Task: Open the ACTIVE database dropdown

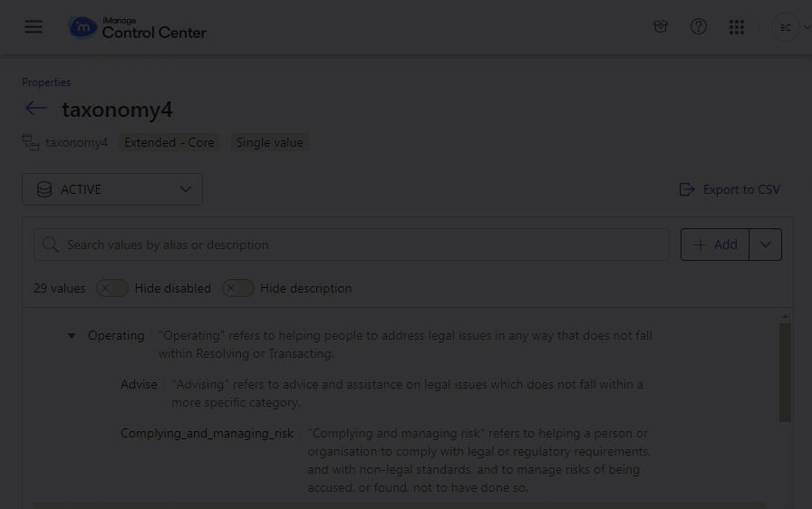Action: coord(112,189)
